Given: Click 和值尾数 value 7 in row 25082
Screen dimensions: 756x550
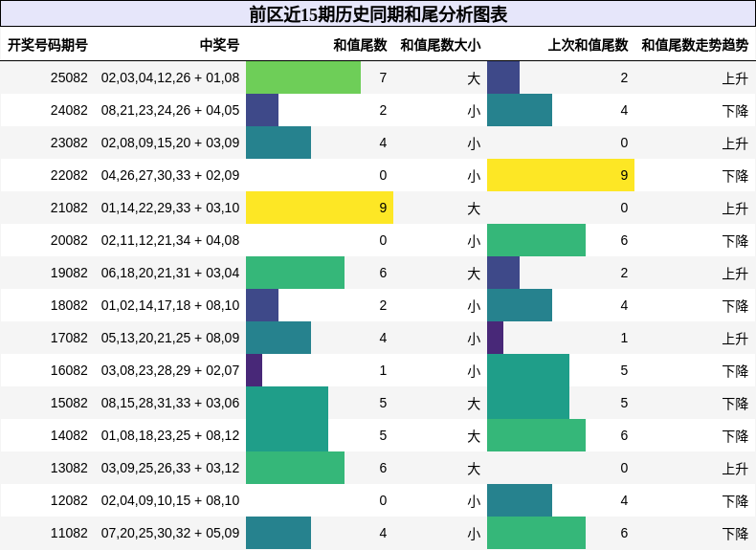Looking at the screenshot, I should click(x=383, y=77).
